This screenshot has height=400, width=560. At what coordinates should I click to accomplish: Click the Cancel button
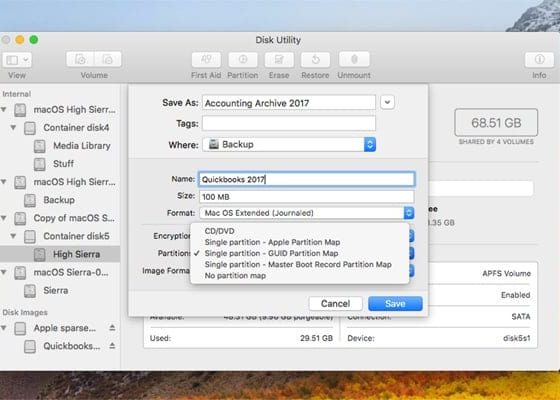pos(335,304)
